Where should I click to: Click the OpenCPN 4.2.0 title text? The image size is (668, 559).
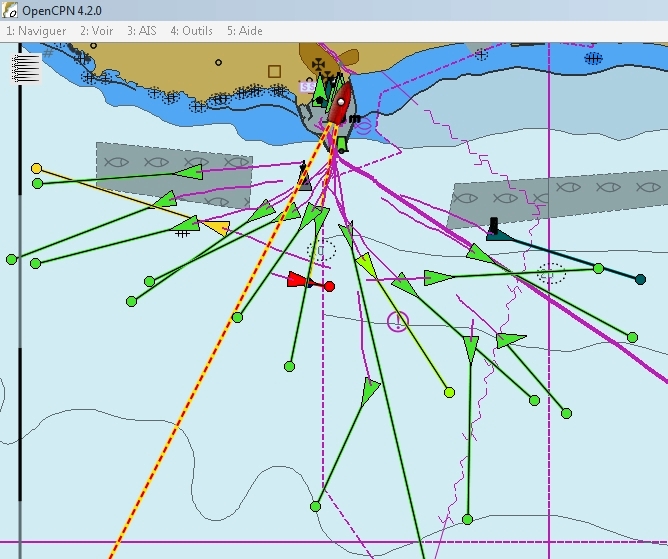click(62, 11)
